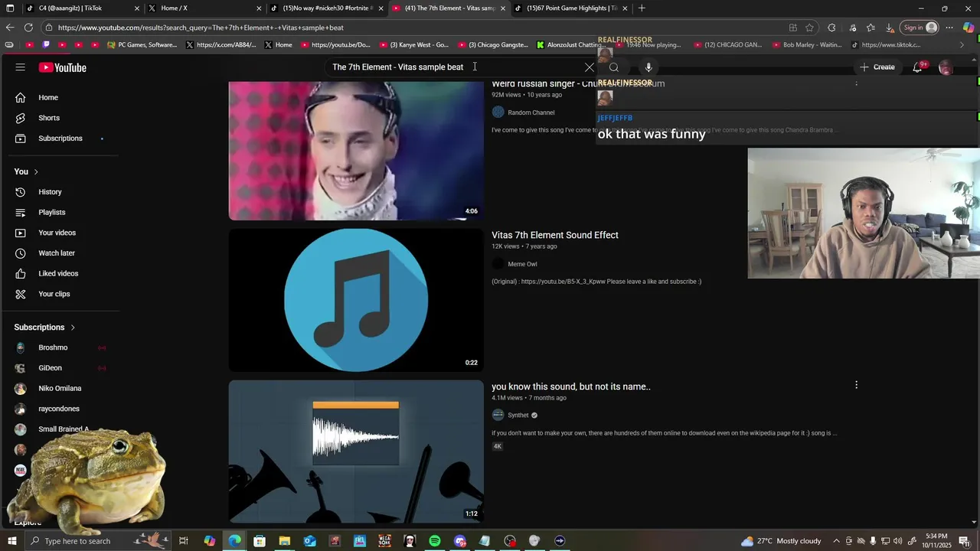Switch to the Home / X tab
This screenshot has width=980, height=551.
[x=204, y=8]
